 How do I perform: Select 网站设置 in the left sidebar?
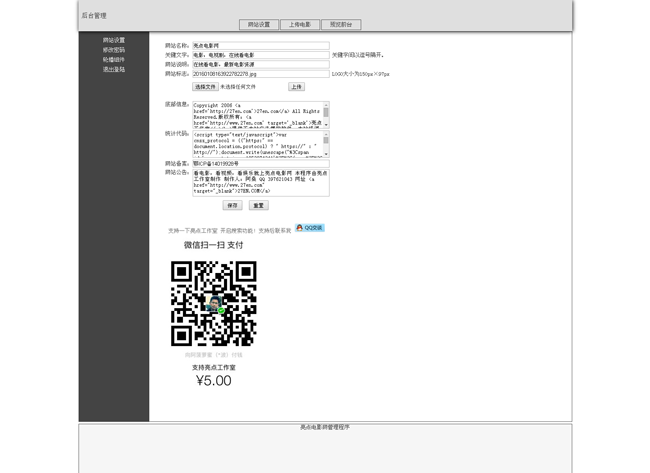click(114, 40)
